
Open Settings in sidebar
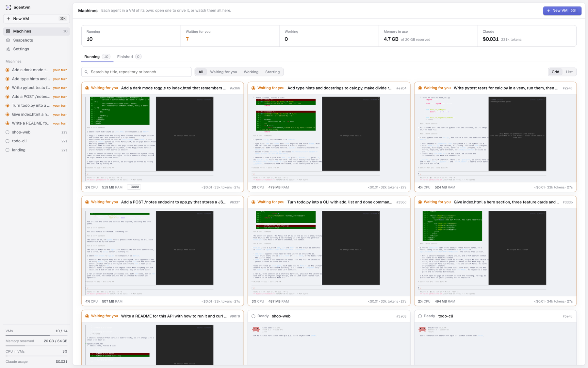pyautogui.click(x=36, y=49)
